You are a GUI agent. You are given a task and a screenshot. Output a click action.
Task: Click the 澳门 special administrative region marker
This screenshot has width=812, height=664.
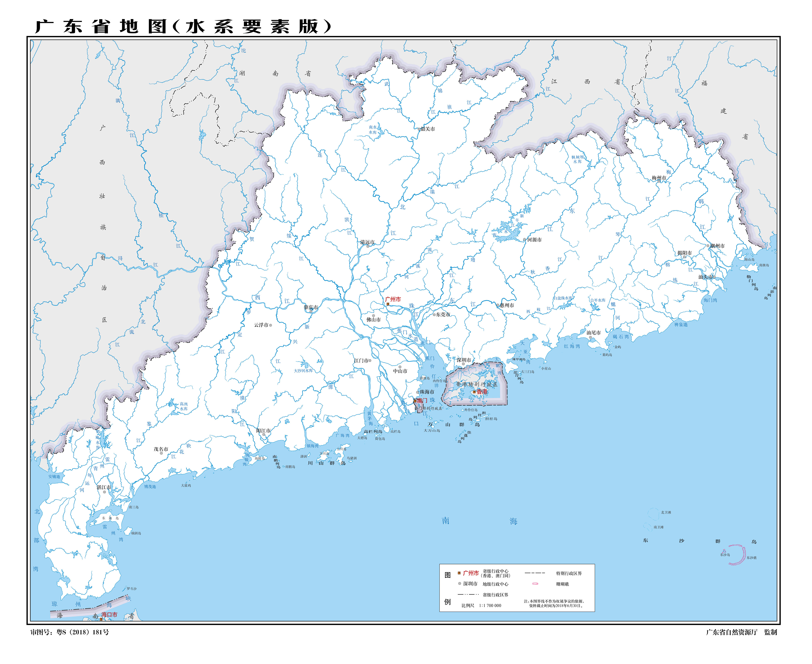point(415,401)
